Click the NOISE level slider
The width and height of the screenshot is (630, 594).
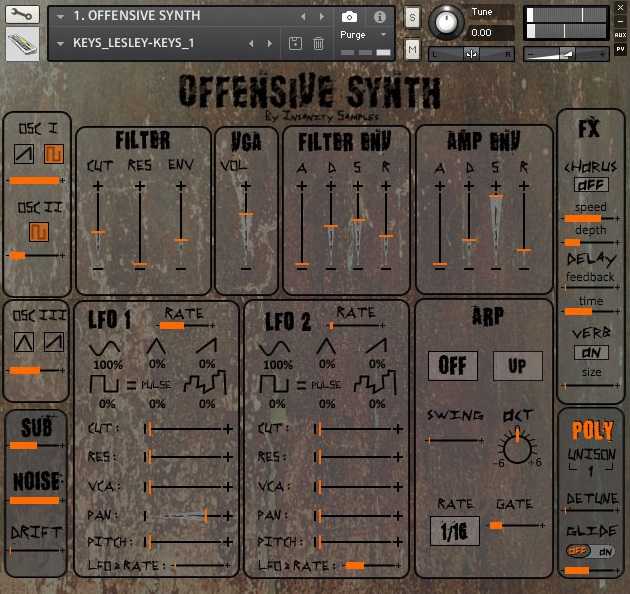coord(36,500)
